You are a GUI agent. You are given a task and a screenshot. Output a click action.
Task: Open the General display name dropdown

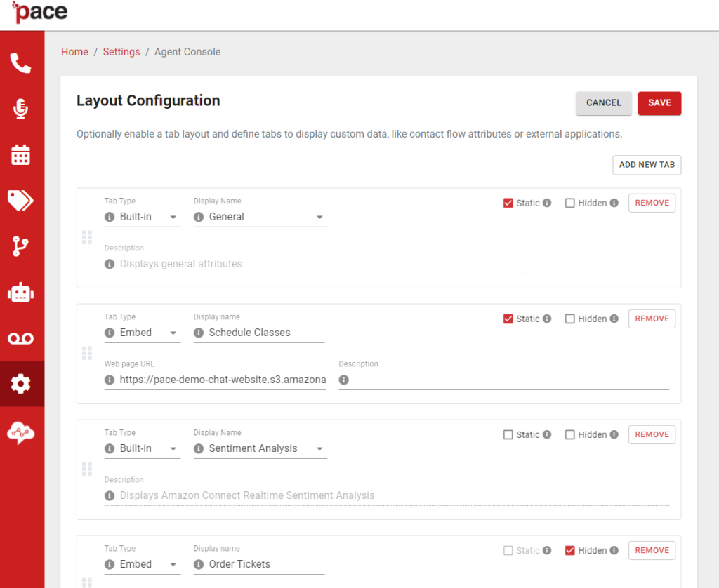[260, 217]
